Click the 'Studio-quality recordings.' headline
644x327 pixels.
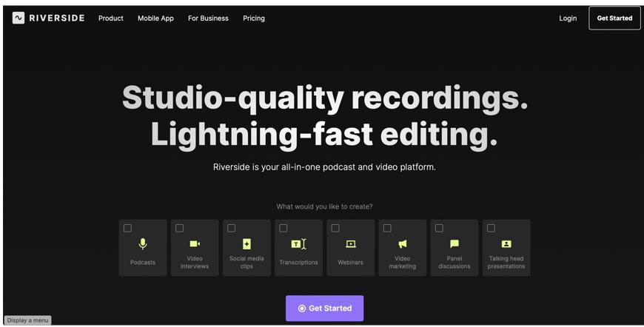pyautogui.click(x=324, y=98)
